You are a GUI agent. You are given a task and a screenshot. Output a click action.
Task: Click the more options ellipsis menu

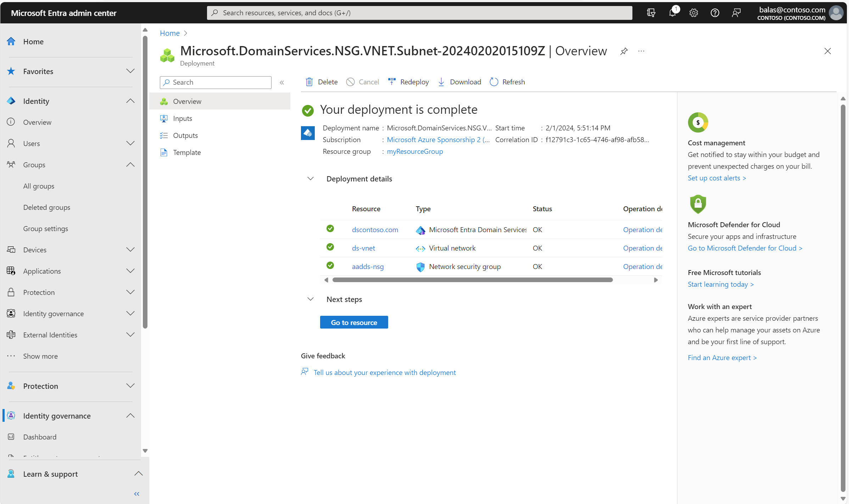point(641,51)
